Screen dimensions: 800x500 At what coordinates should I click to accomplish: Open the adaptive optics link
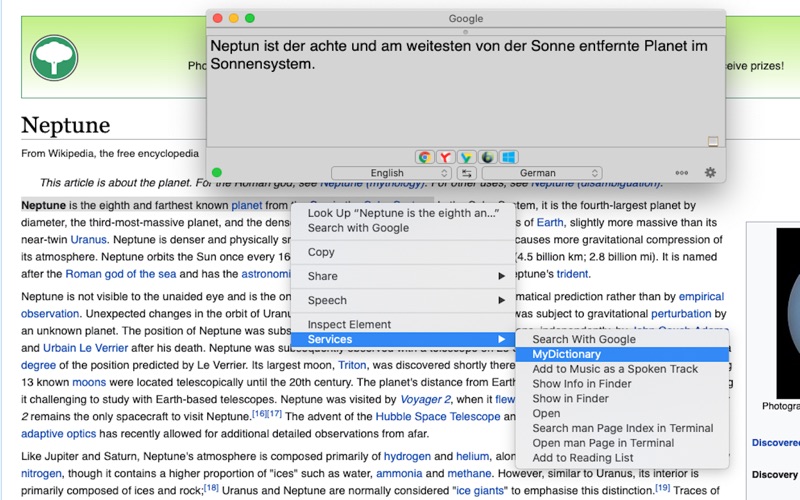[58, 434]
